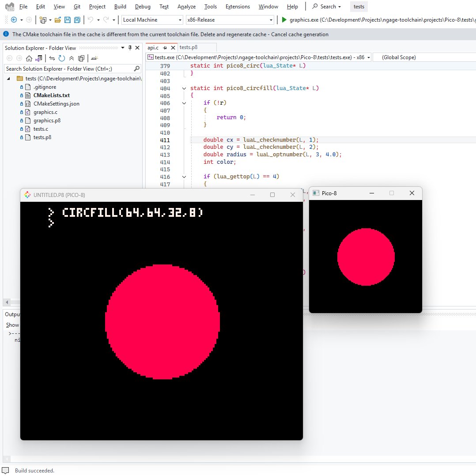This screenshot has width=476, height=476.
Task: Click status bar icon beside Build succeeded
Action: click(x=5, y=470)
